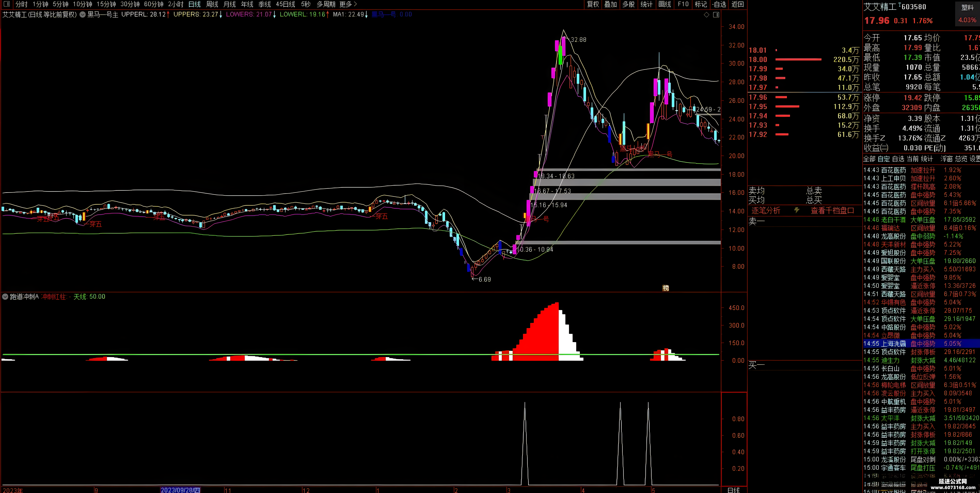Screen dimensions: 980x493
Task: Toggle 叠加 overlay mode
Action: [611, 4]
